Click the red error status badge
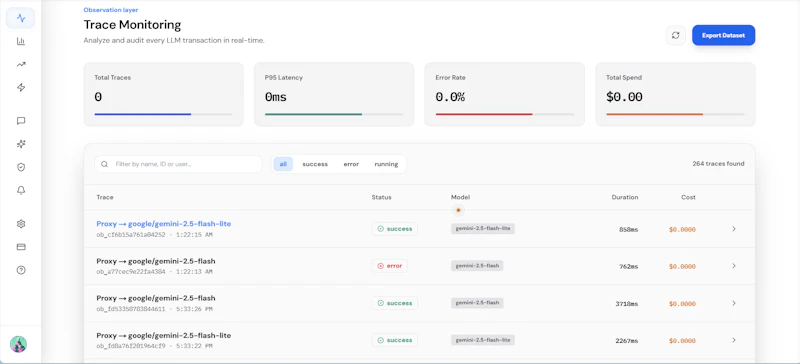 tap(389, 266)
